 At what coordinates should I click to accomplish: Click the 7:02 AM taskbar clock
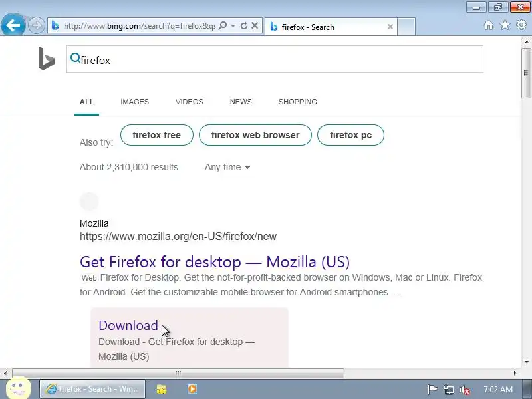click(497, 390)
